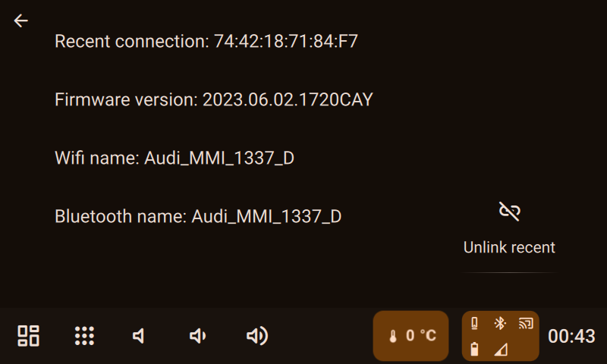Select the Firmware version text line

214,99
